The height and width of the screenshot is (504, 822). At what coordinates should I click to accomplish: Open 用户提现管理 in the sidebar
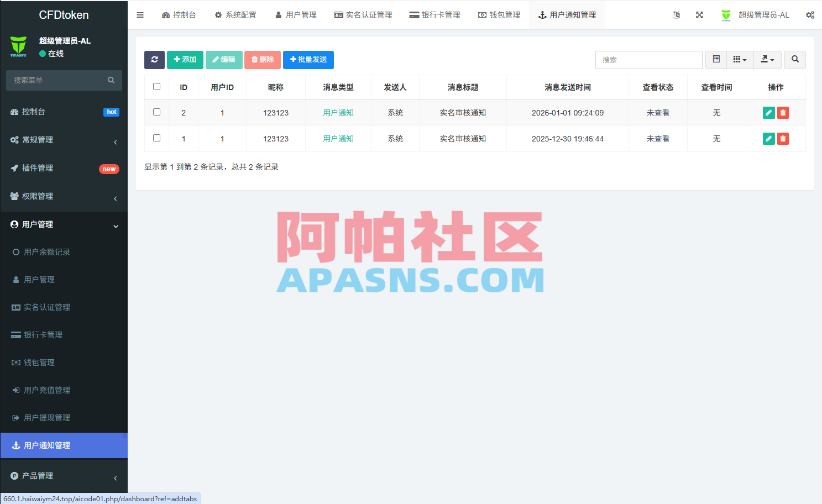click(64, 418)
